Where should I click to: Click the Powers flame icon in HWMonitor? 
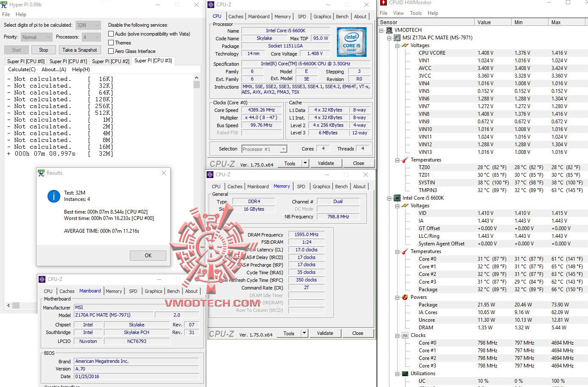(405, 297)
